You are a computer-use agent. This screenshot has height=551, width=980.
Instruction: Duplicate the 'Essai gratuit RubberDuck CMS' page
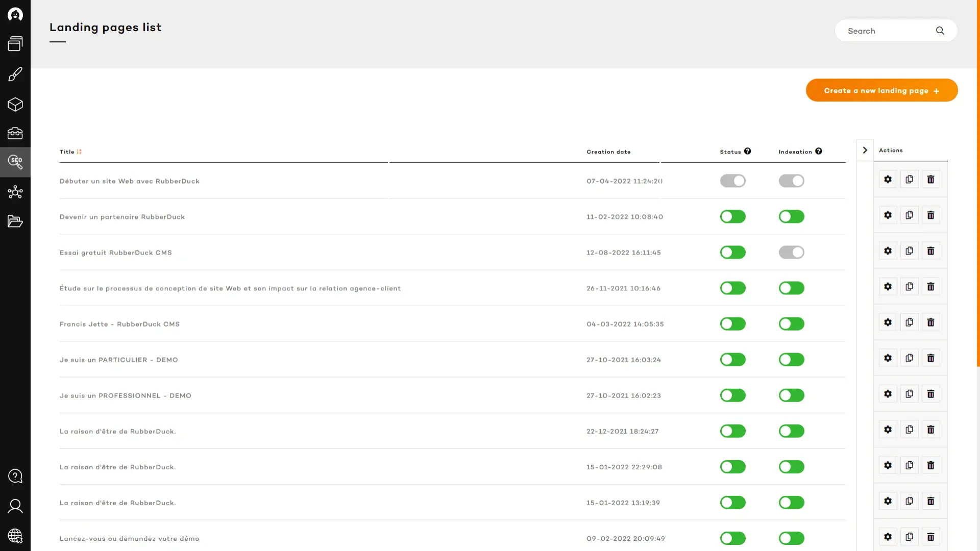coord(909,251)
